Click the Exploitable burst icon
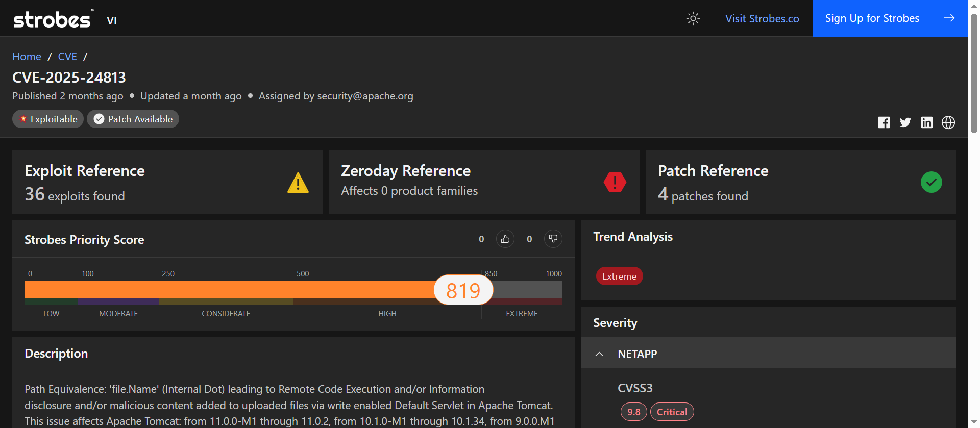This screenshot has height=428, width=980. (23, 119)
